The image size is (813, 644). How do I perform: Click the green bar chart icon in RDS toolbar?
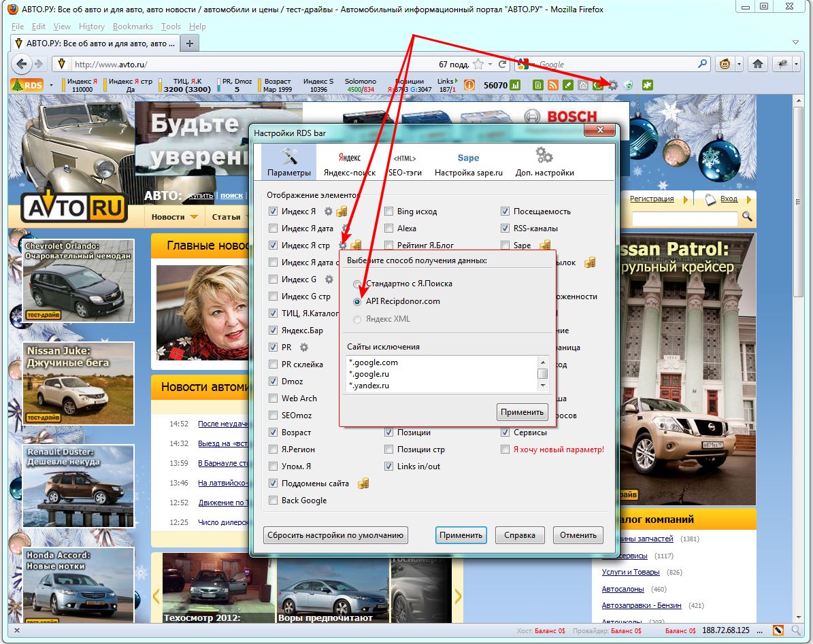pyautogui.click(x=516, y=85)
